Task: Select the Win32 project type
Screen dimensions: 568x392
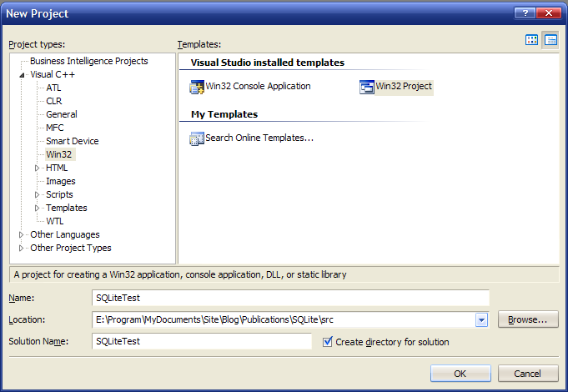Action: pyautogui.click(x=59, y=154)
